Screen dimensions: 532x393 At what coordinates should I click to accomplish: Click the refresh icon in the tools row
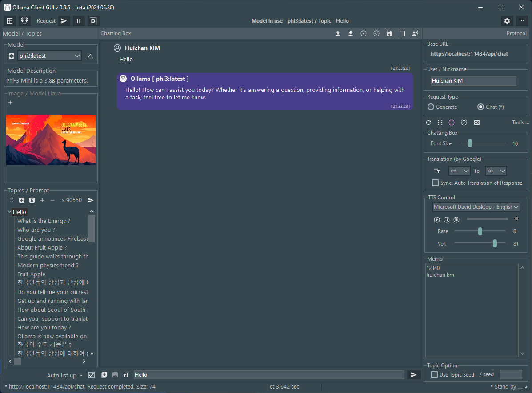click(428, 123)
